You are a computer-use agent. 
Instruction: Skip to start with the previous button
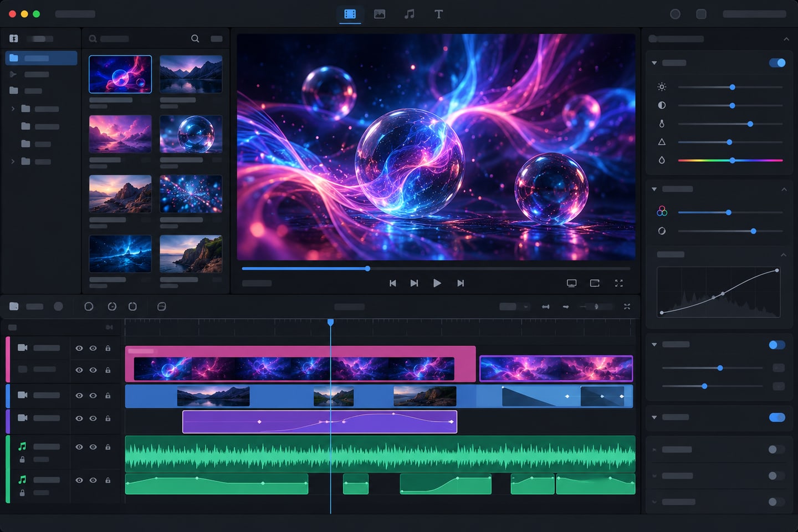[x=392, y=283]
